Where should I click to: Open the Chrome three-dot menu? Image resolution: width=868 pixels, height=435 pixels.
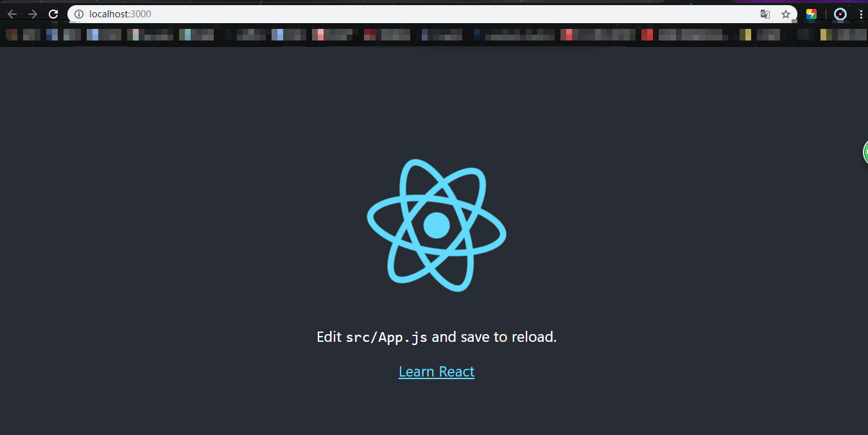(861, 14)
